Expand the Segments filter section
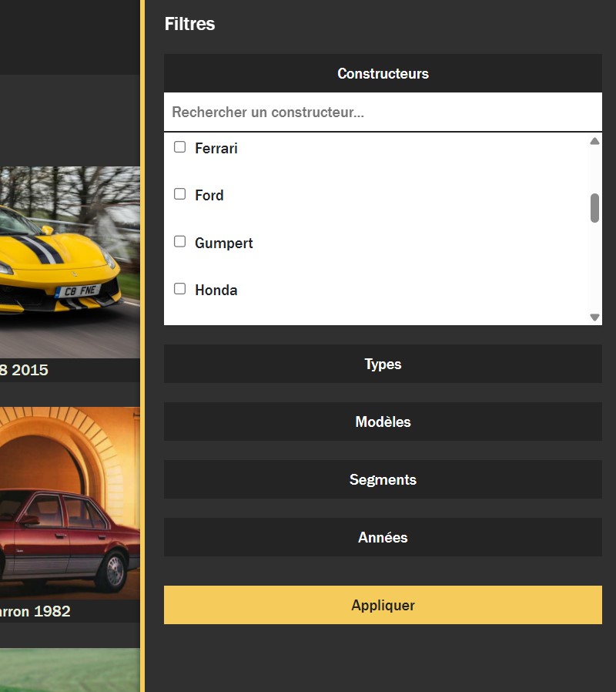This screenshot has height=692, width=616. (383, 480)
